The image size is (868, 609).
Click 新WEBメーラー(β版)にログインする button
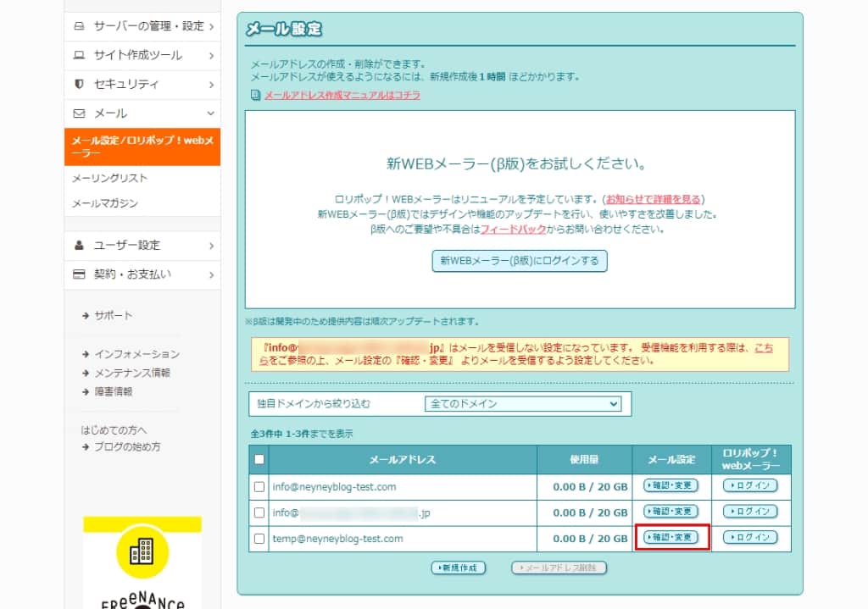[520, 261]
